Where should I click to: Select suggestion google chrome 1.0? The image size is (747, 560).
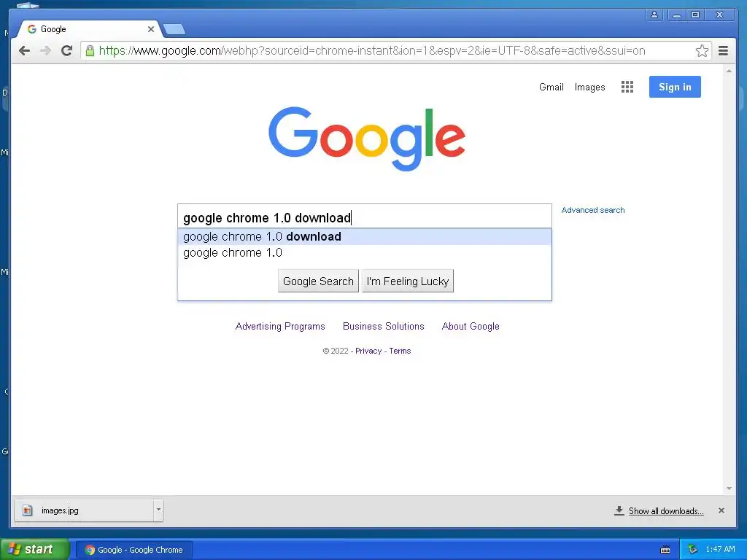(x=365, y=253)
